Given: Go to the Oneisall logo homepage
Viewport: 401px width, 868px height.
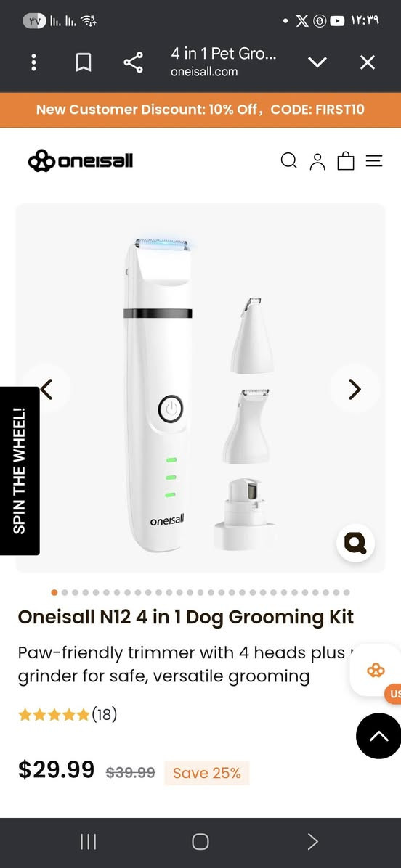Looking at the screenshot, I should (x=81, y=160).
